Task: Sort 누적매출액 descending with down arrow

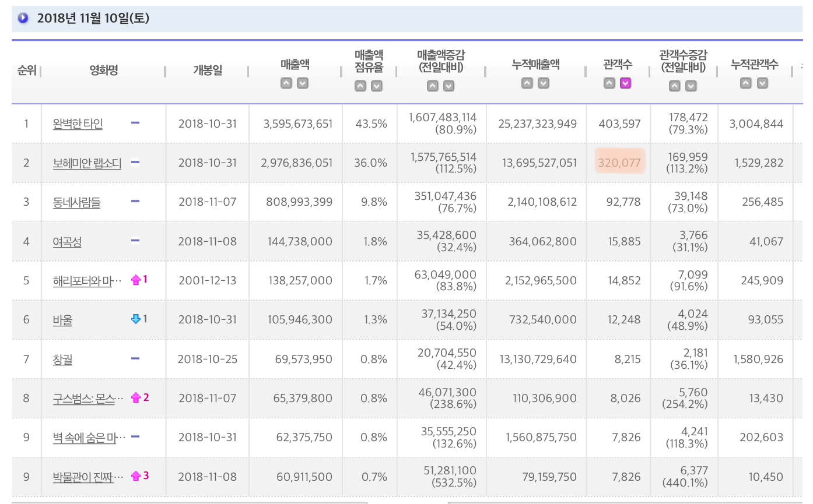Action: 544,83
